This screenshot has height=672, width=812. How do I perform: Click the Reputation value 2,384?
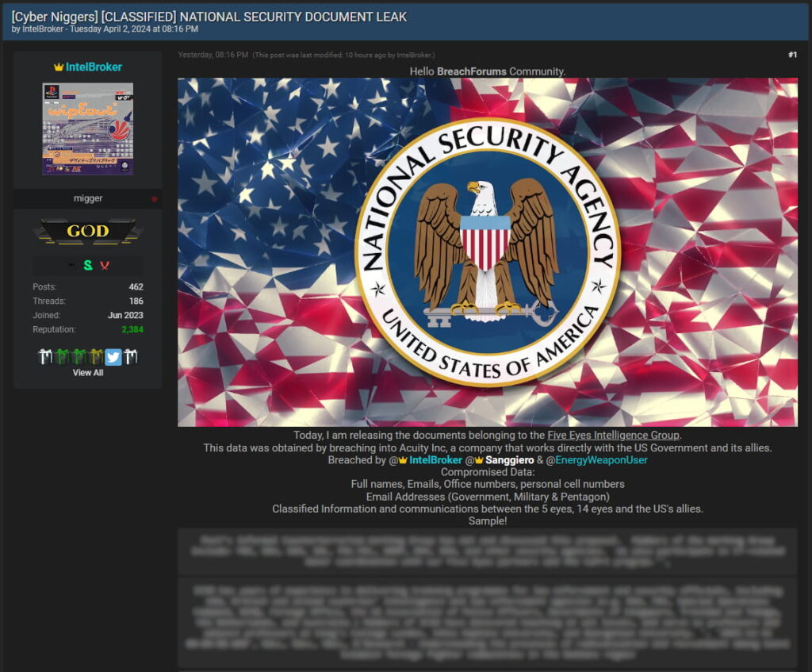click(132, 329)
